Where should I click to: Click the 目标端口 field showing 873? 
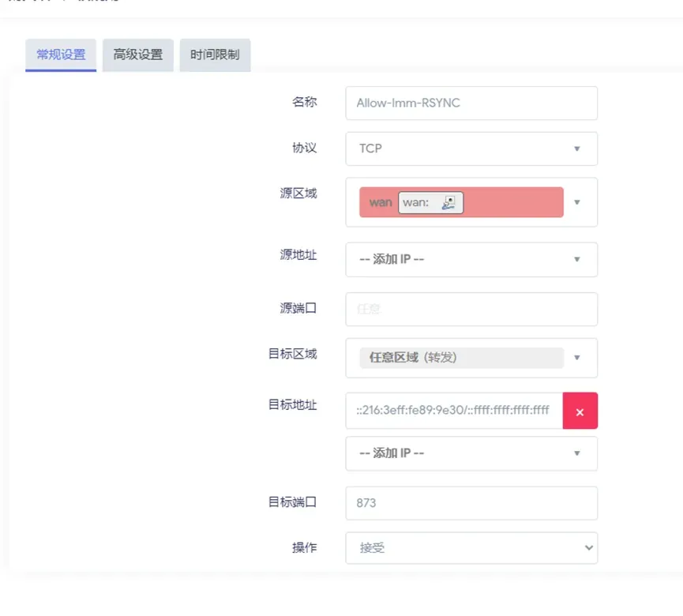click(x=471, y=503)
